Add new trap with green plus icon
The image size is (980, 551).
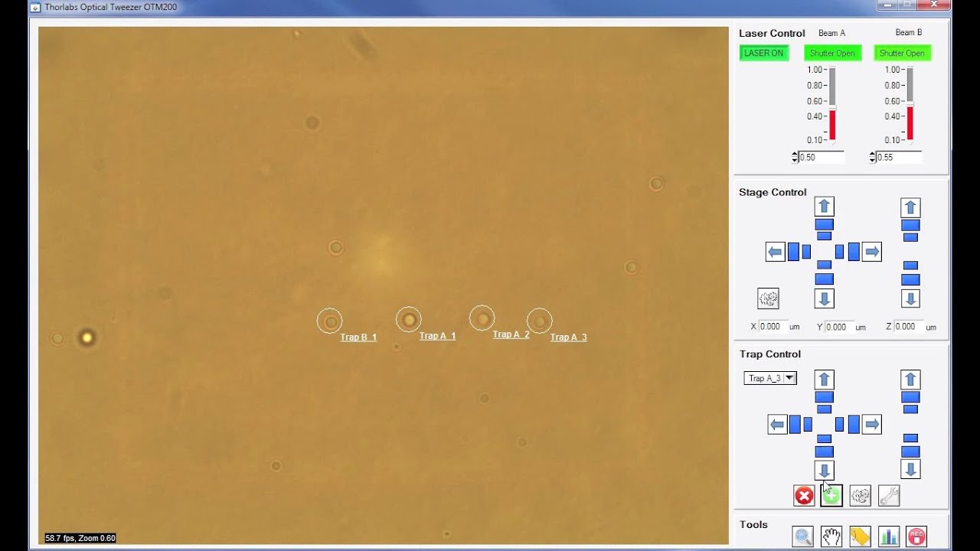click(x=831, y=496)
